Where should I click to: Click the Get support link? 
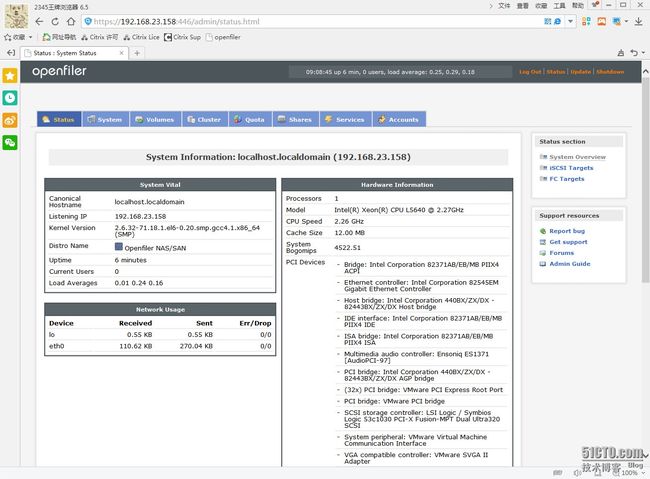pos(568,242)
